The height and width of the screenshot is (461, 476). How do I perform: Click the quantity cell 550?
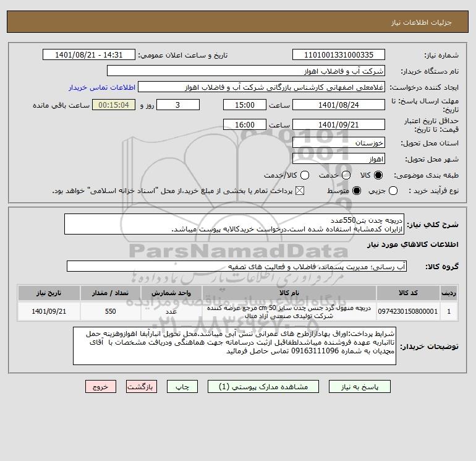pyautogui.click(x=110, y=311)
